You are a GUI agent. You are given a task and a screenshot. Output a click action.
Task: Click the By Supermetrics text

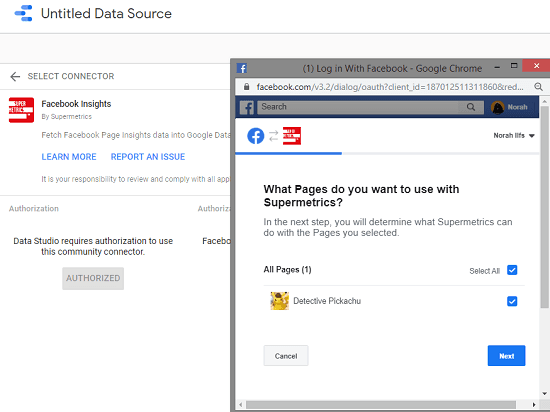point(67,117)
